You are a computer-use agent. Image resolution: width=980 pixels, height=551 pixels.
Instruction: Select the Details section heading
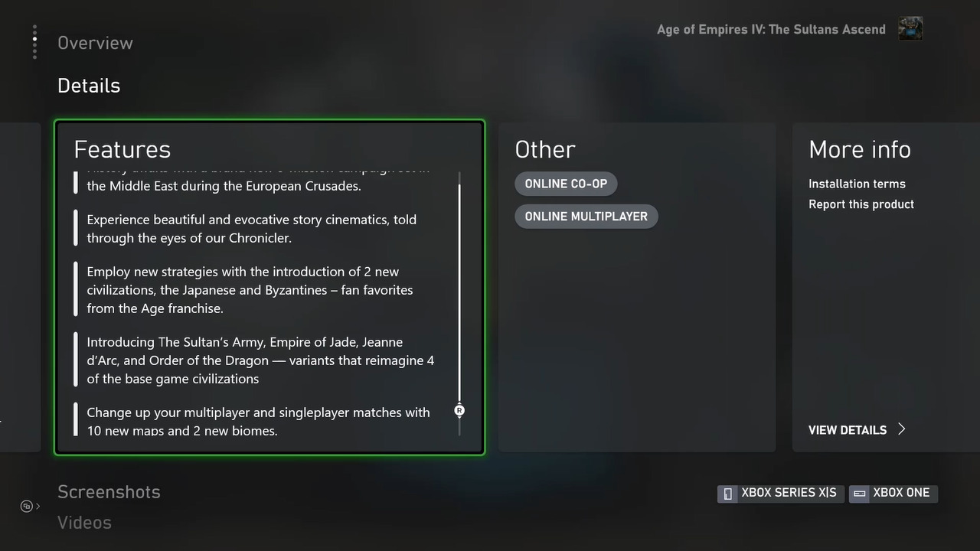pyautogui.click(x=89, y=86)
